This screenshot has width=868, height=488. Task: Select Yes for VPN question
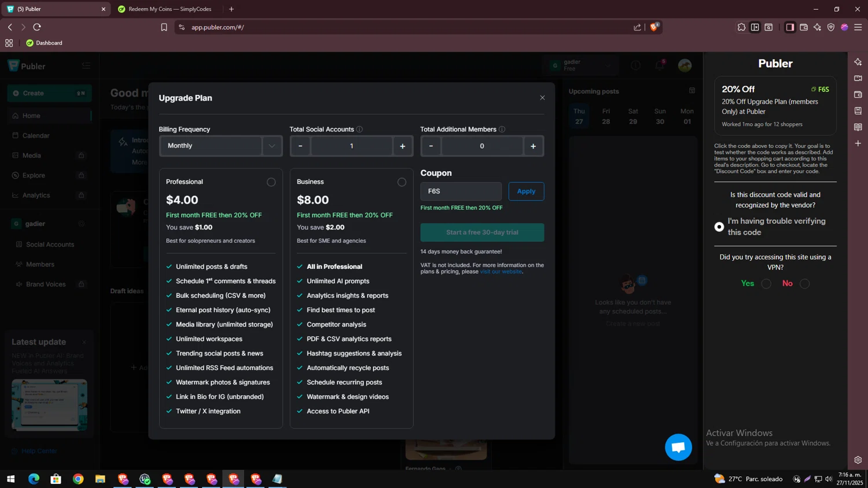[x=766, y=284]
